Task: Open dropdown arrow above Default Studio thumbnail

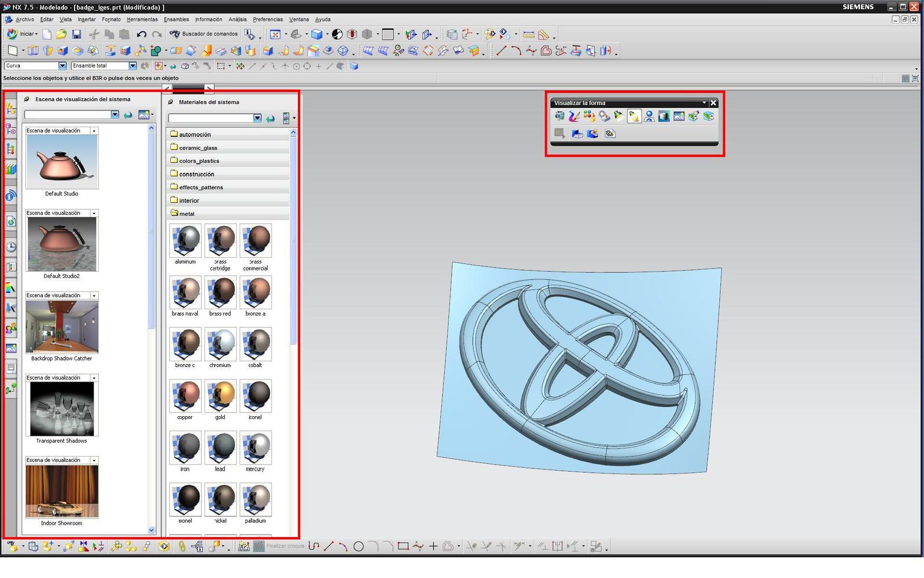Action: click(94, 131)
